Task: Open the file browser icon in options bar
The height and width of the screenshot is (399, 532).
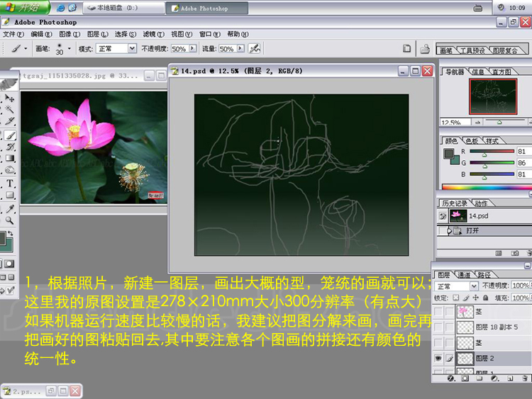Action: pos(425,49)
